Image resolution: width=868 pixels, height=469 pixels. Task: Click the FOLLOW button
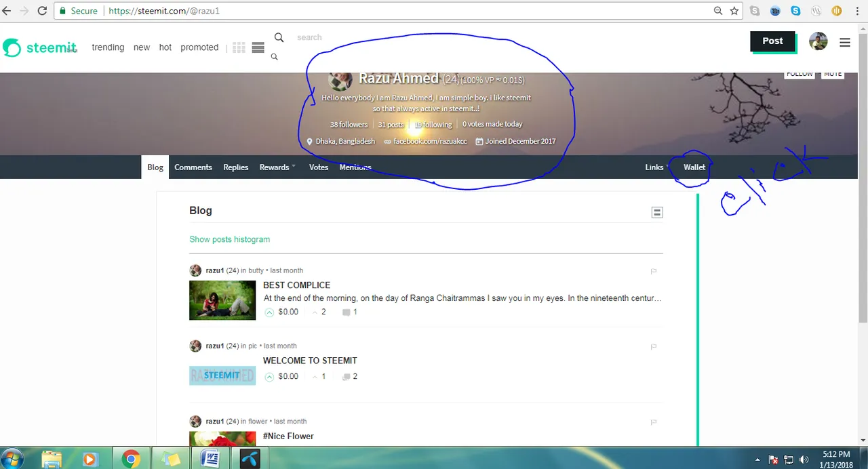tap(800, 75)
